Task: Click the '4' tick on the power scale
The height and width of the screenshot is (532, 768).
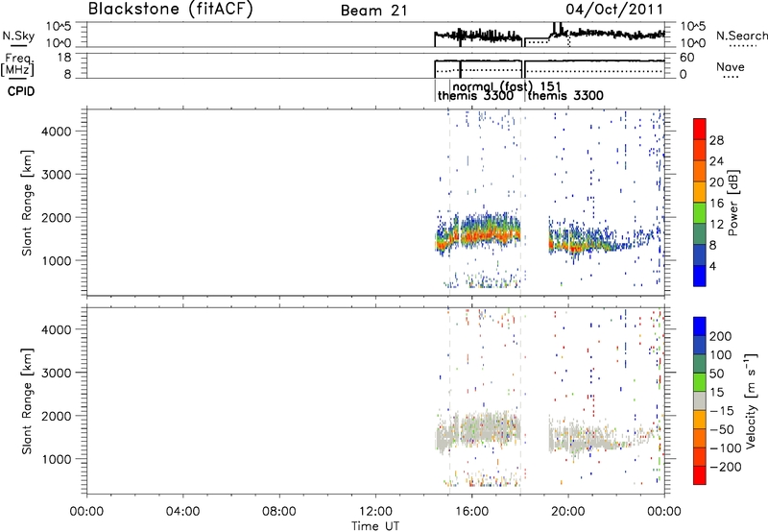Action: coord(712,266)
